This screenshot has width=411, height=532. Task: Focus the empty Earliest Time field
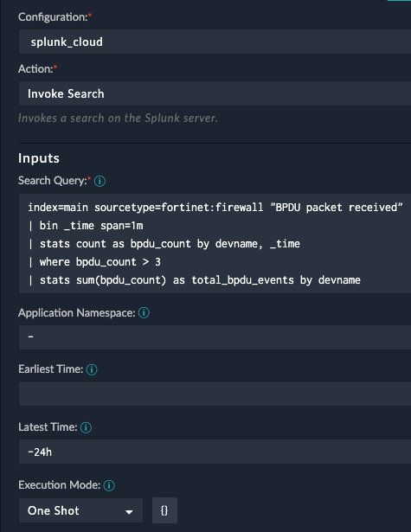(x=215, y=394)
